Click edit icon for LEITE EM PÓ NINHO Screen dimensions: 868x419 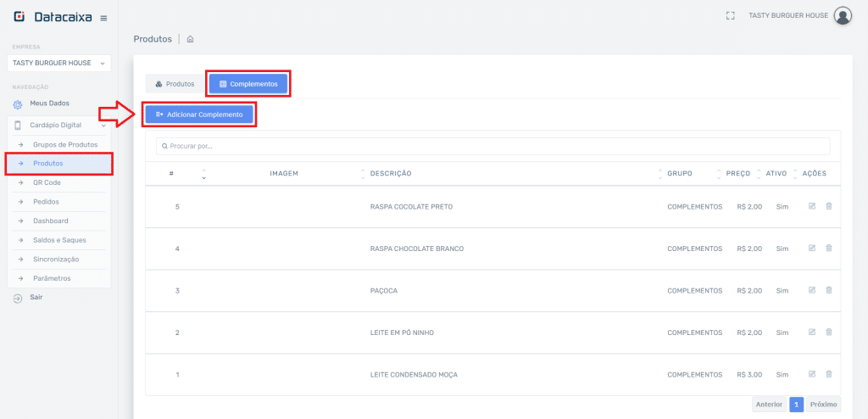point(812,332)
